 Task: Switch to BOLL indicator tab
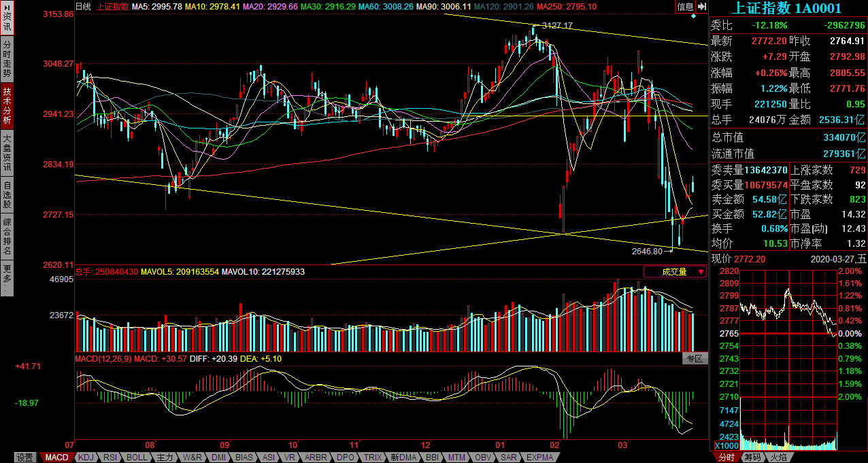pyautogui.click(x=137, y=458)
